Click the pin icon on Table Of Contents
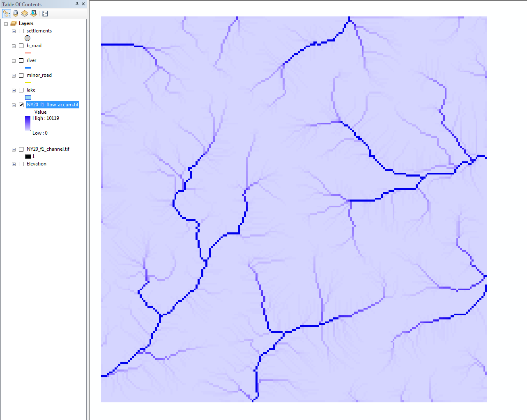This screenshot has width=527, height=420. click(78, 4)
